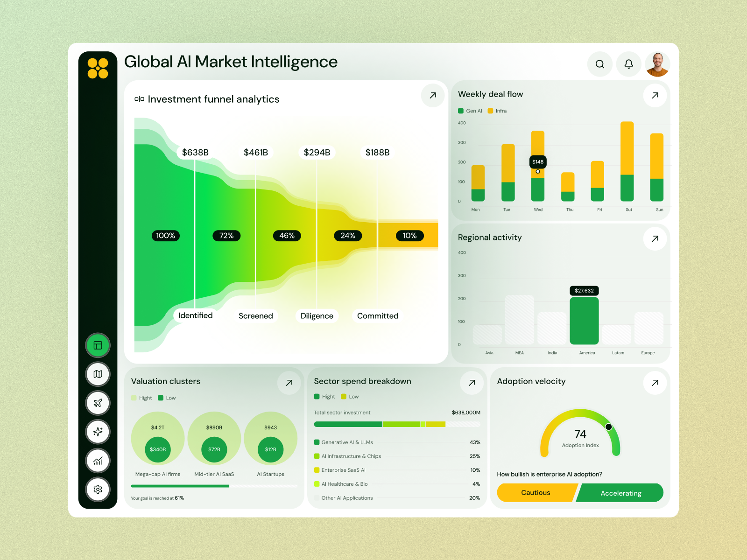Expand Sector spend breakdown panel arrow
This screenshot has width=747, height=560.
click(x=472, y=383)
